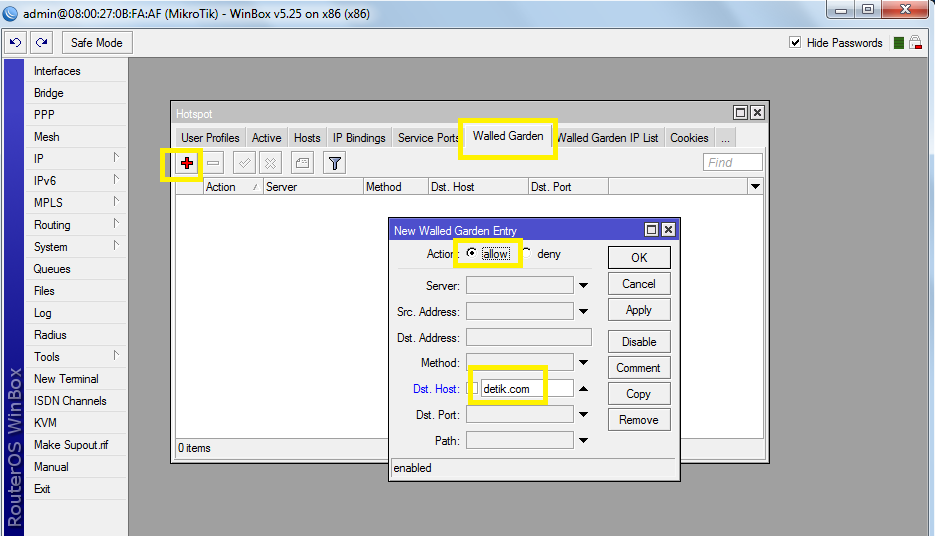Switch to the Cookies tab

point(689,138)
